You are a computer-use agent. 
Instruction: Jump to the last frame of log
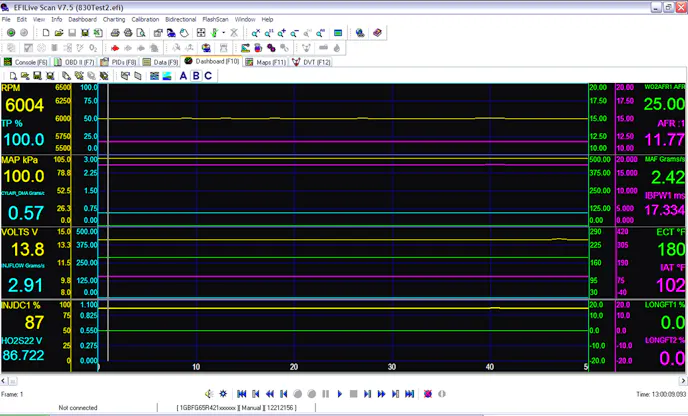[x=410, y=394]
